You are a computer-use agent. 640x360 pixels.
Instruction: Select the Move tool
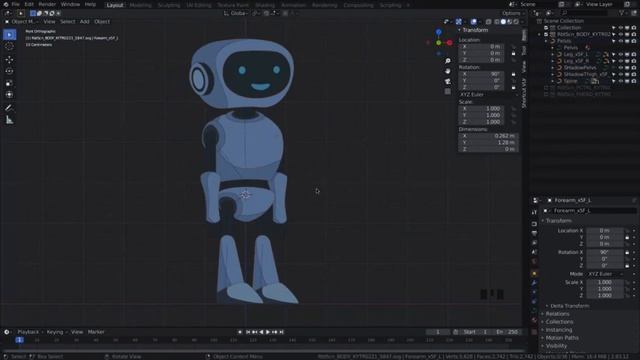pyautogui.click(x=9, y=60)
